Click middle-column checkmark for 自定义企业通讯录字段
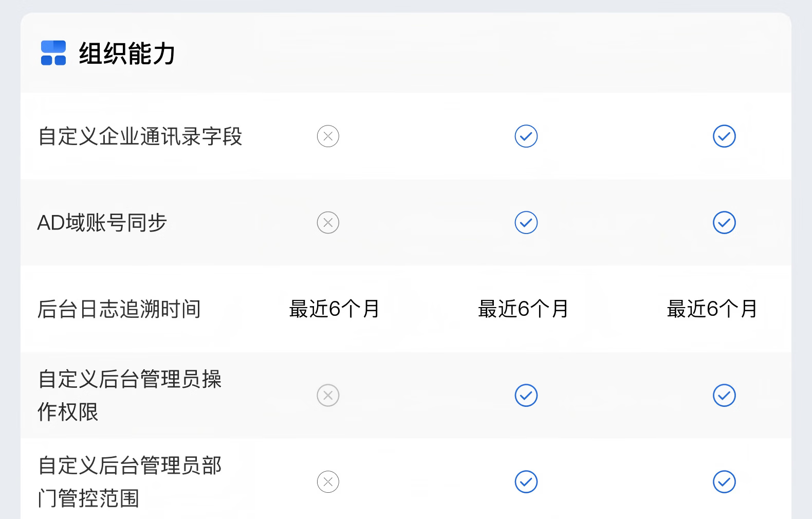 coord(526,136)
